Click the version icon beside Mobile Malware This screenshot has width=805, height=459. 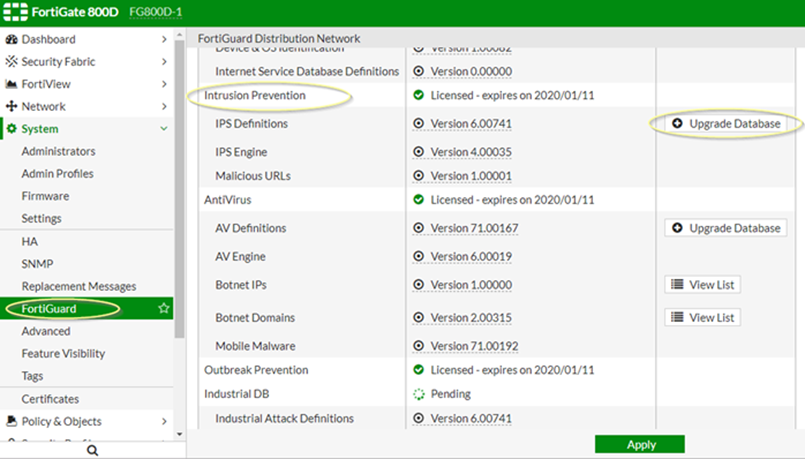(x=419, y=346)
